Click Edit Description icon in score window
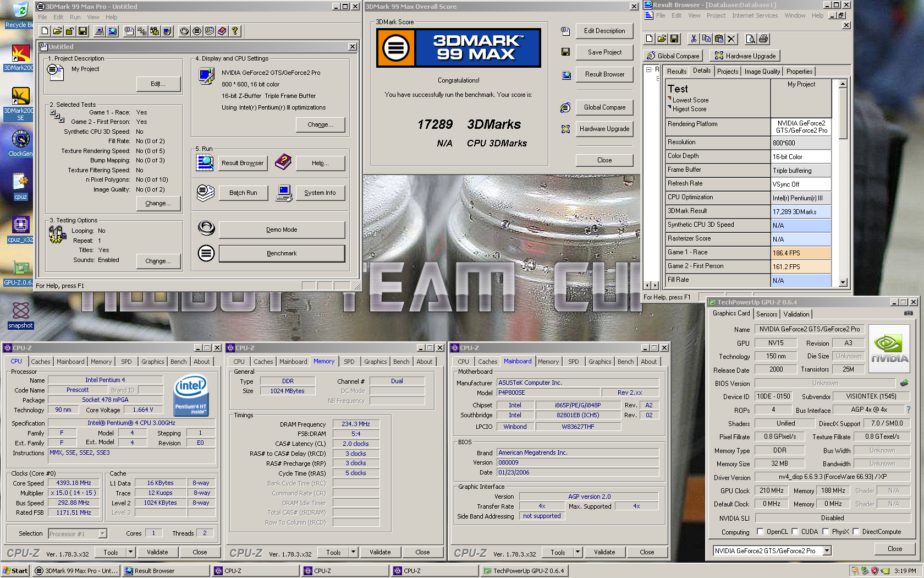Screen dimensions: 924x578 click(x=565, y=31)
